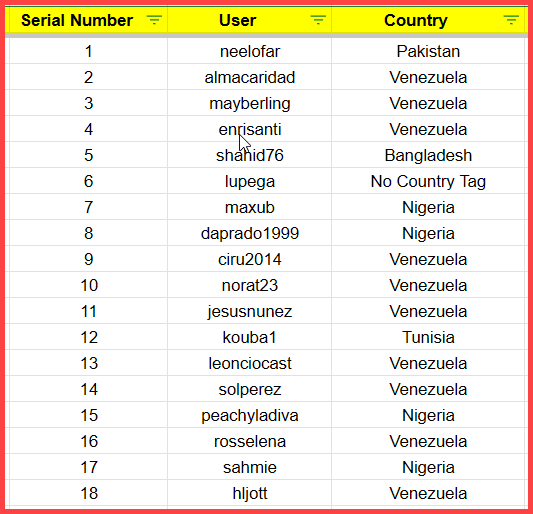533x514 pixels.
Task: Select the Country header cell
Action: point(429,20)
